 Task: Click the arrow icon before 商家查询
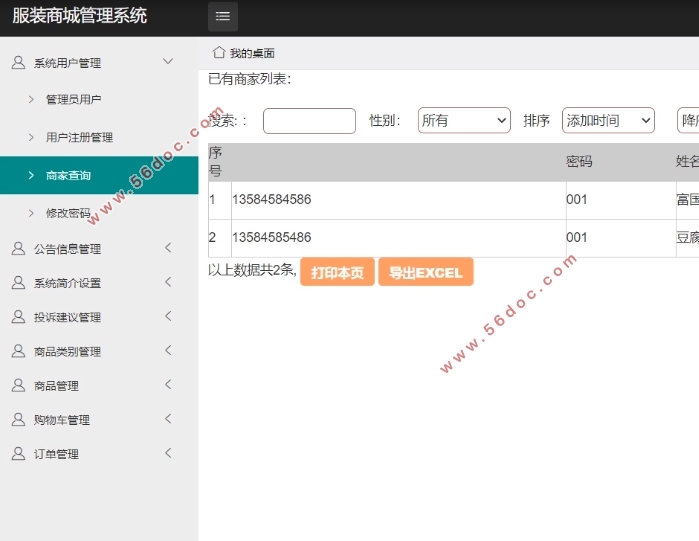pos(31,175)
